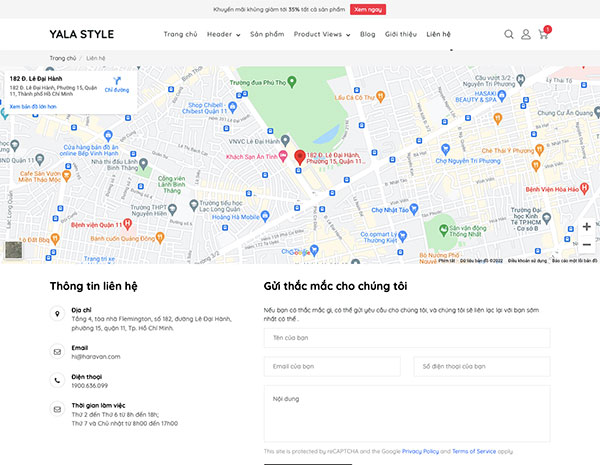Open the Privacy Policy link

420,451
